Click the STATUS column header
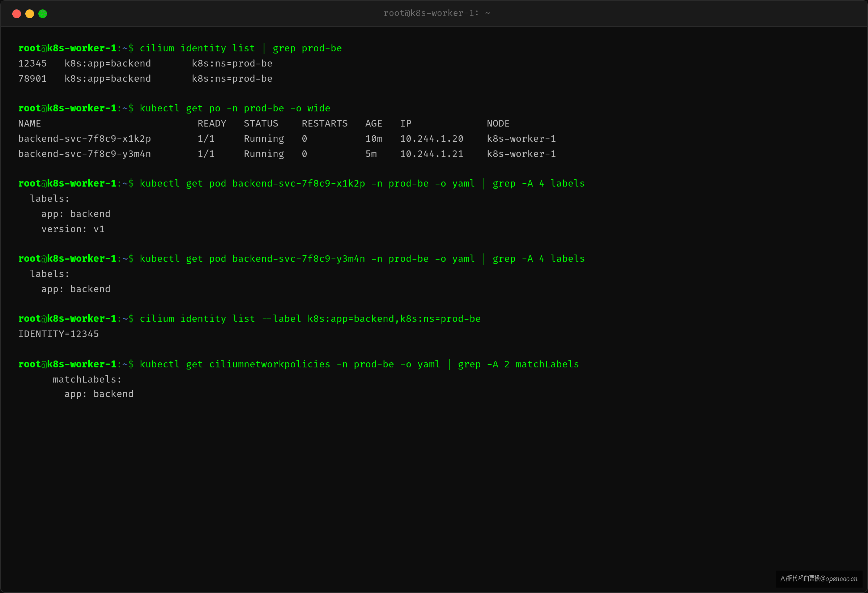 click(x=261, y=124)
